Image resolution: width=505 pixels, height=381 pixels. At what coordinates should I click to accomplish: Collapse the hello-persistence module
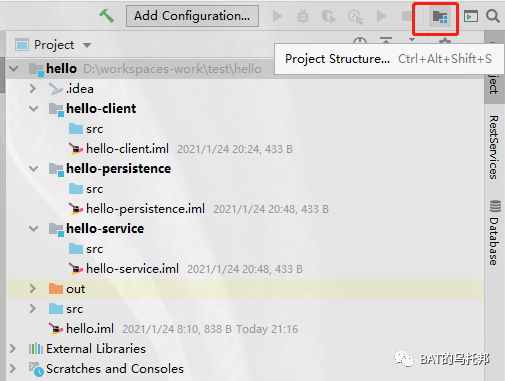coord(34,169)
